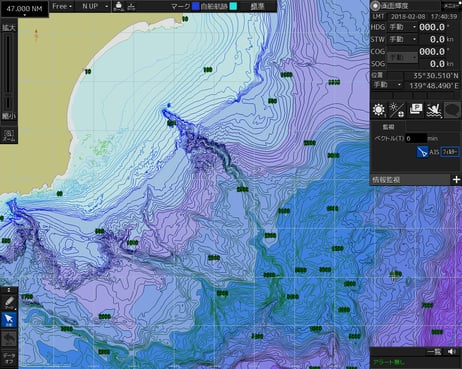Click the heading value 000.0
This screenshot has width=462, height=369.
432,27
